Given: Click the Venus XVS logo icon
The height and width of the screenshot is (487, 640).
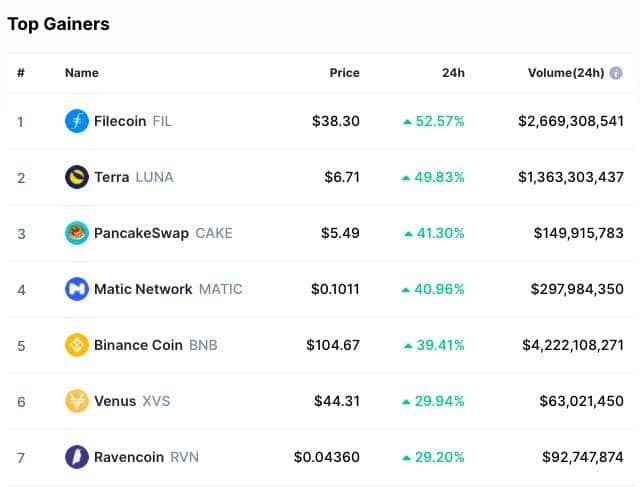Looking at the screenshot, I should [77, 401].
